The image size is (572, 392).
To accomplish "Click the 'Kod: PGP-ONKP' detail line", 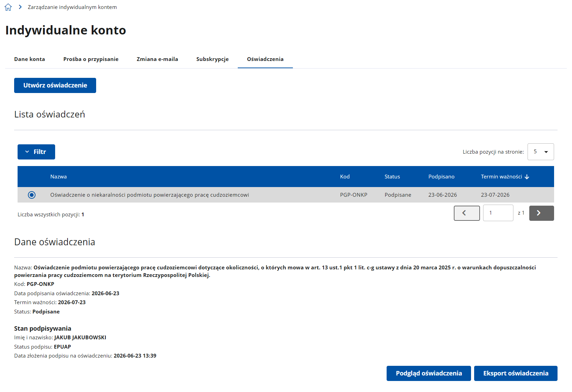I will (x=34, y=284).
